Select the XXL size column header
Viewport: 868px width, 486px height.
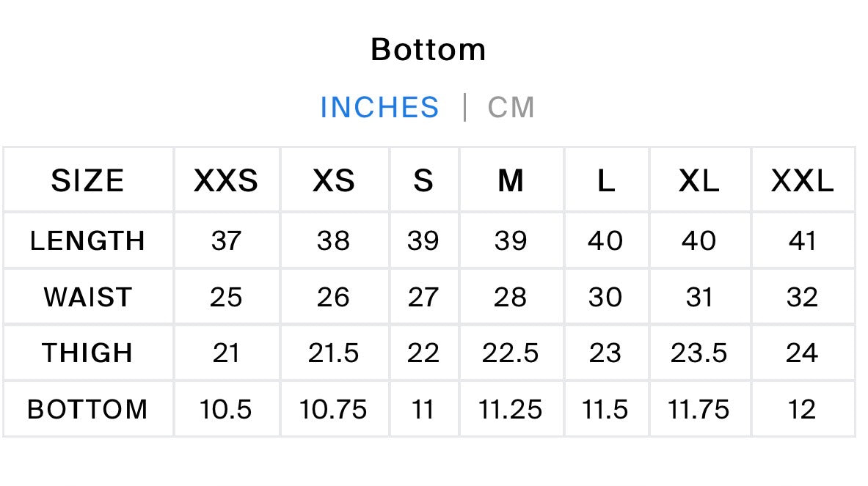802,180
